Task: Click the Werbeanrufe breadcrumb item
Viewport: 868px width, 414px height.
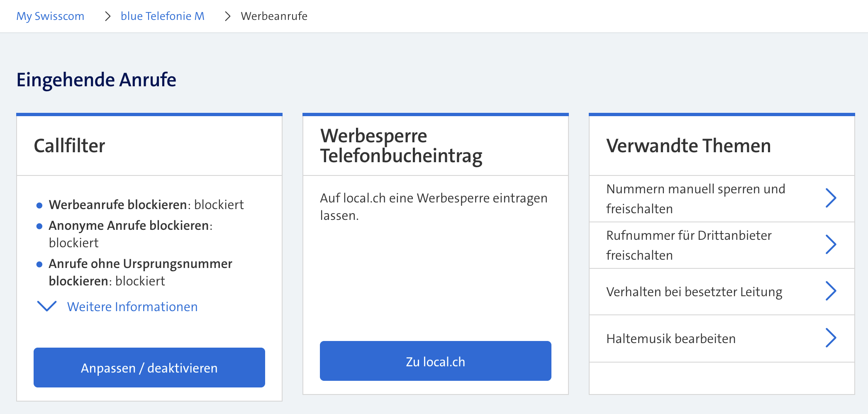Action: [274, 16]
